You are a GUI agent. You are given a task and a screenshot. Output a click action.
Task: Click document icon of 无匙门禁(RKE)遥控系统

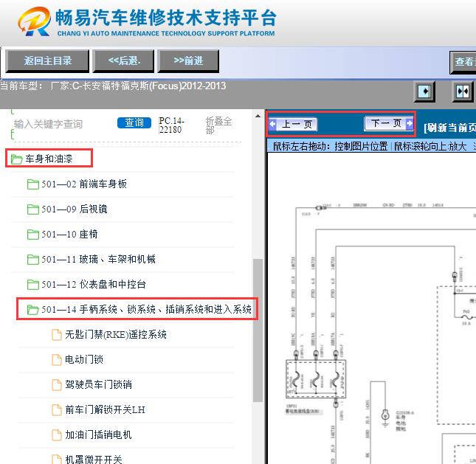coord(57,335)
